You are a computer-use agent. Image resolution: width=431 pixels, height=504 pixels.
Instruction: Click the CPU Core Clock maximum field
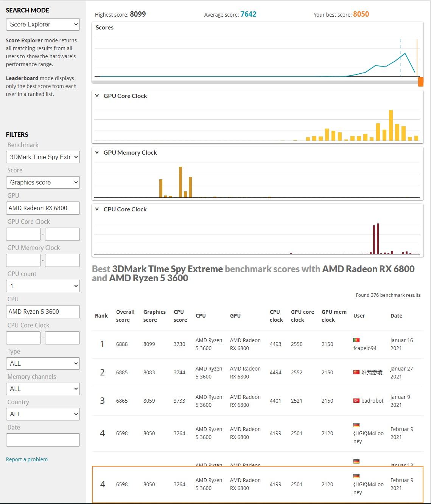coord(62,338)
